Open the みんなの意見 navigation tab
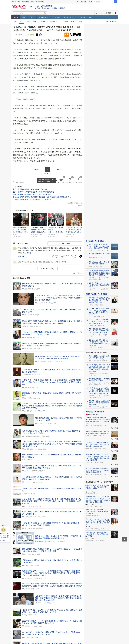The image size is (129, 644). tap(69, 17)
